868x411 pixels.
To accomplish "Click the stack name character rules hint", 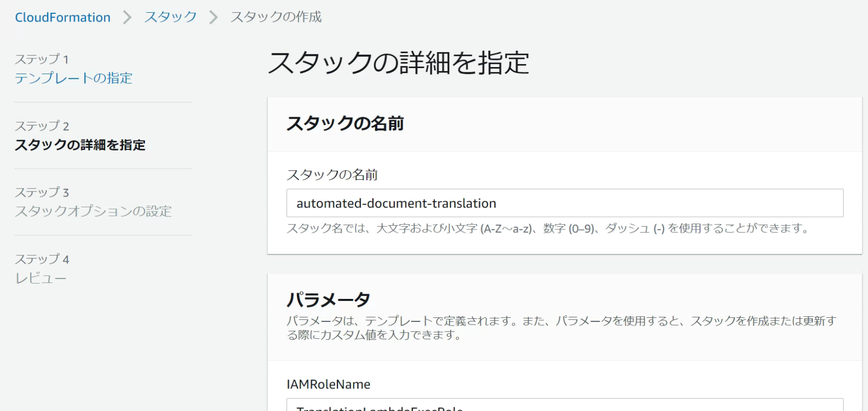I will (547, 229).
